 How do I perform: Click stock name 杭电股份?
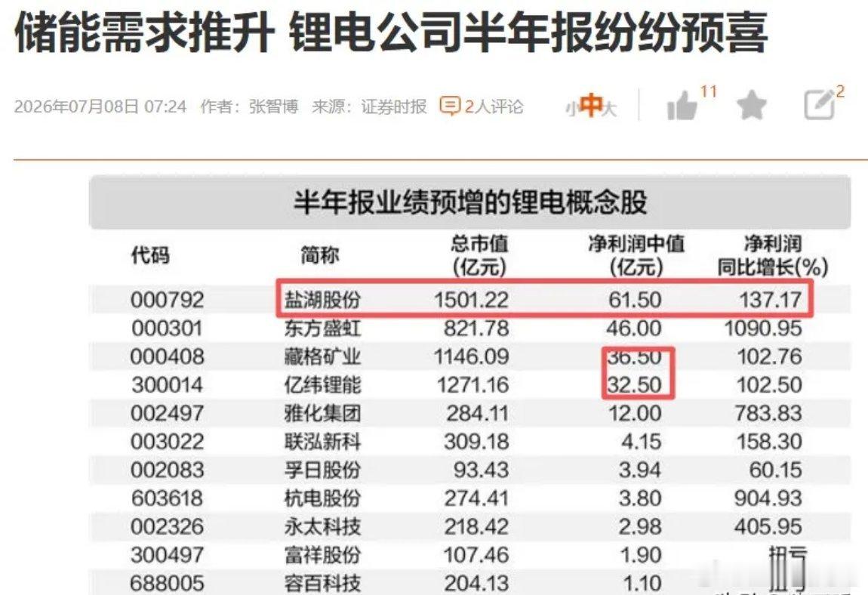click(x=323, y=498)
